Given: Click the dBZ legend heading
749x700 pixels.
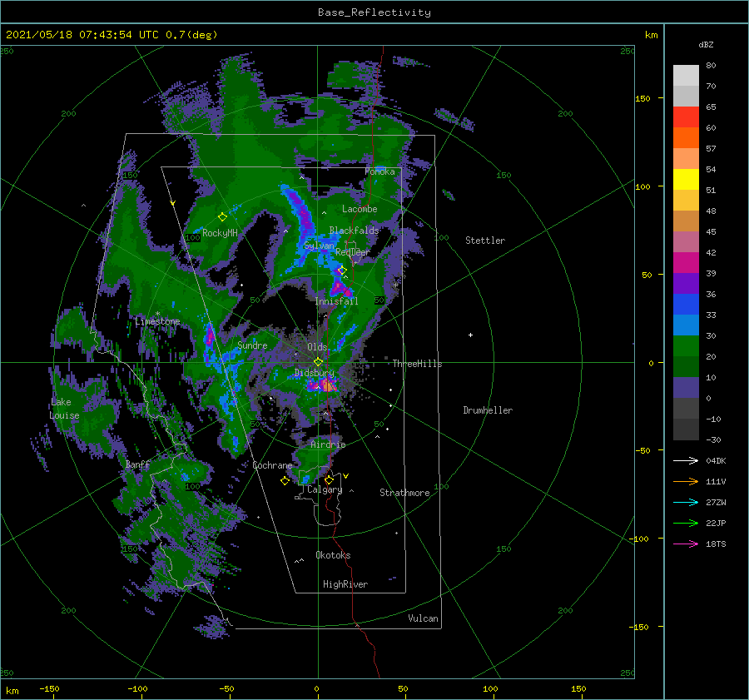Looking at the screenshot, I should [706, 44].
